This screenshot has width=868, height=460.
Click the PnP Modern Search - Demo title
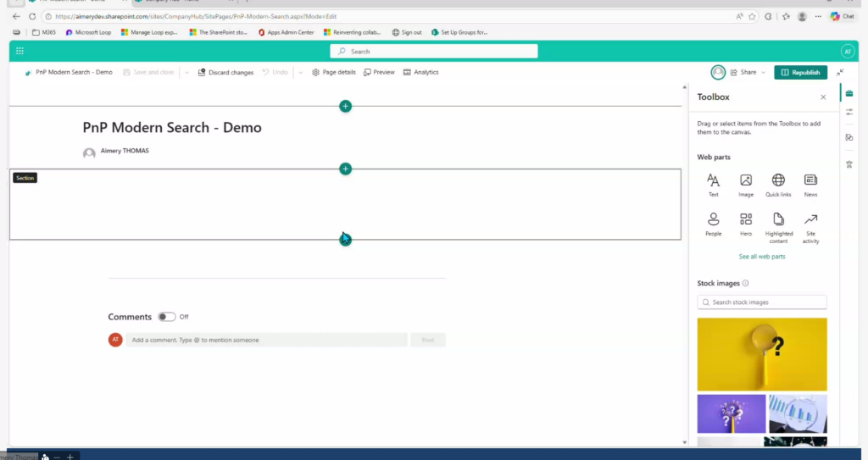coord(171,127)
